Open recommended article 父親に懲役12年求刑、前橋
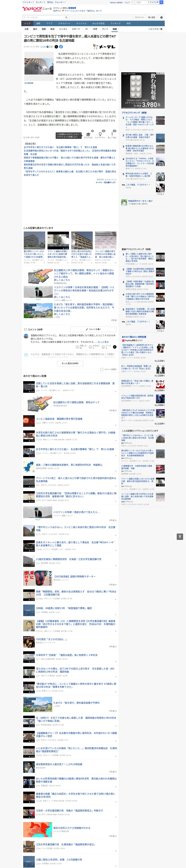Image resolution: width=186 pixels, height=868 pixels. tap(59, 860)
